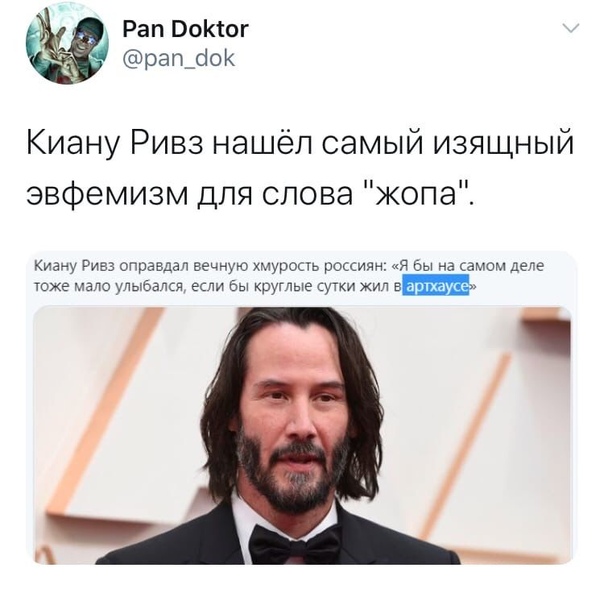Screen dimensions: 604x597
Task: Click "Киану Ривз" at tweet text start
Action: pyautogui.click(x=114, y=143)
